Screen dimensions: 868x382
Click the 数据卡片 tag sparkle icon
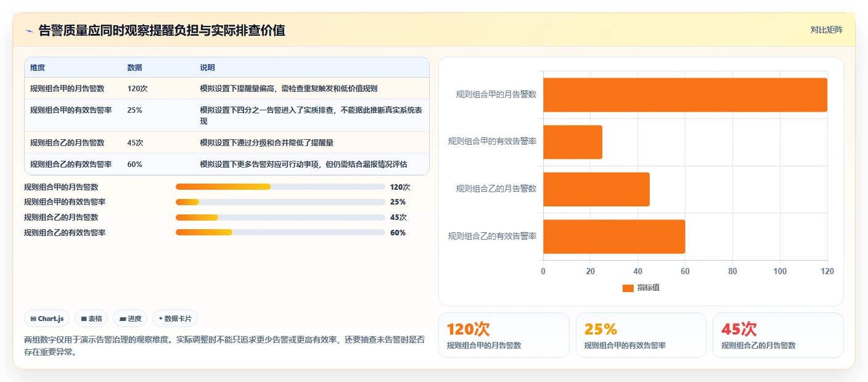pyautogui.click(x=160, y=319)
